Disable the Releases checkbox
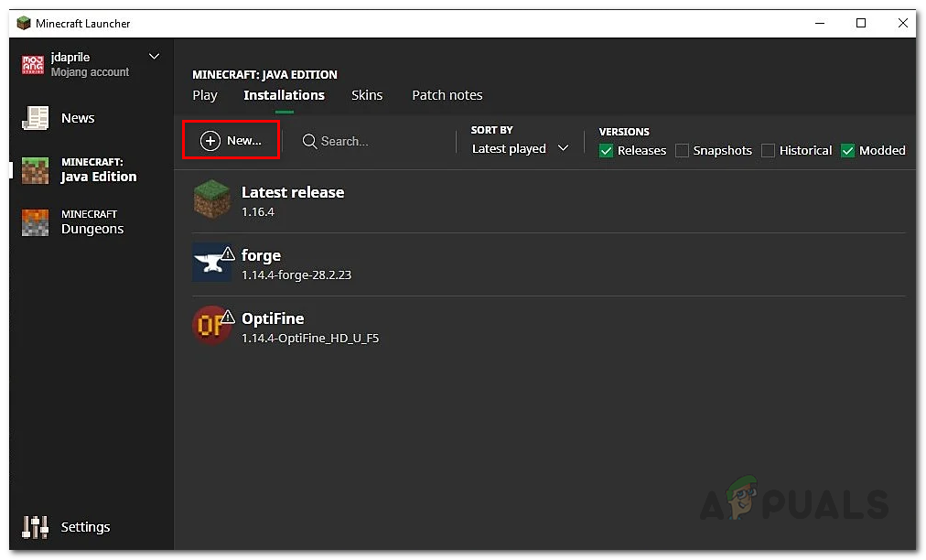The image size is (926, 560). [606, 151]
